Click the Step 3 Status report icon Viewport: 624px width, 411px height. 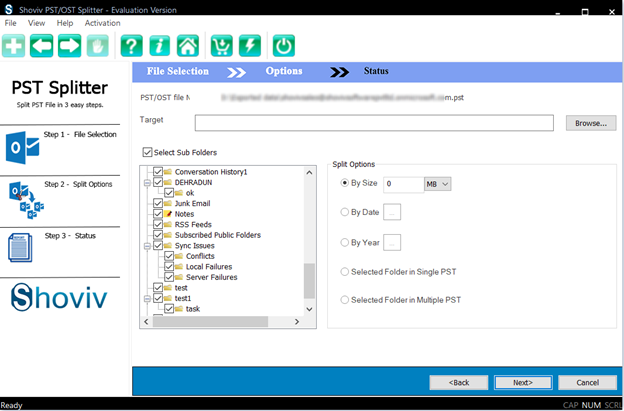[20, 248]
